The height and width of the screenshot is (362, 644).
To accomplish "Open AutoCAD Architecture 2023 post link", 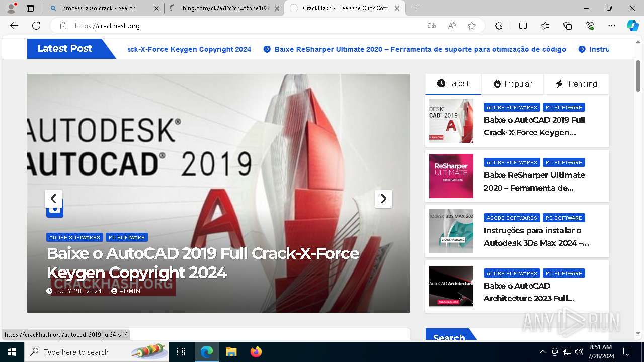I will [529, 292].
